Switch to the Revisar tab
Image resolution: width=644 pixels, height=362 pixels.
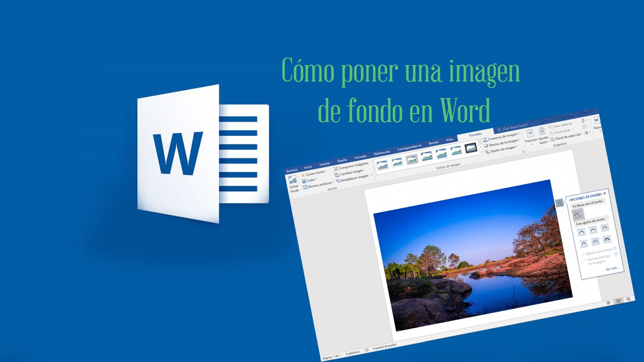pos(434,143)
